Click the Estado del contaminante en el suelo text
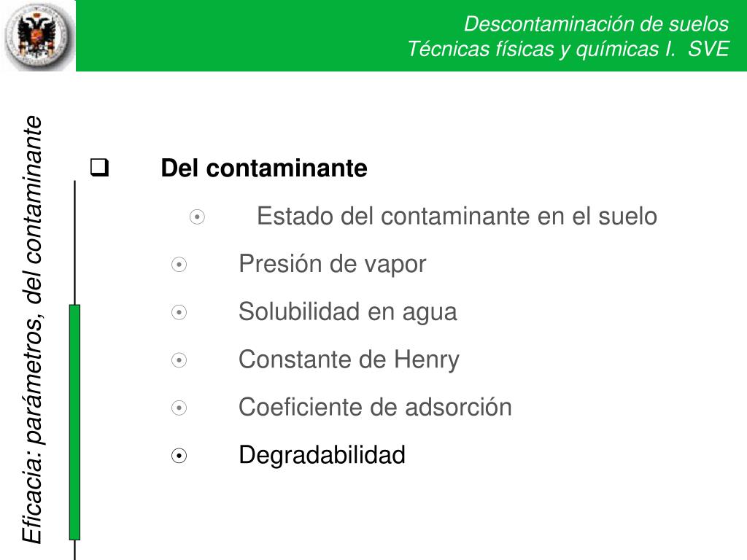This screenshot has width=747, height=560. coord(457,216)
